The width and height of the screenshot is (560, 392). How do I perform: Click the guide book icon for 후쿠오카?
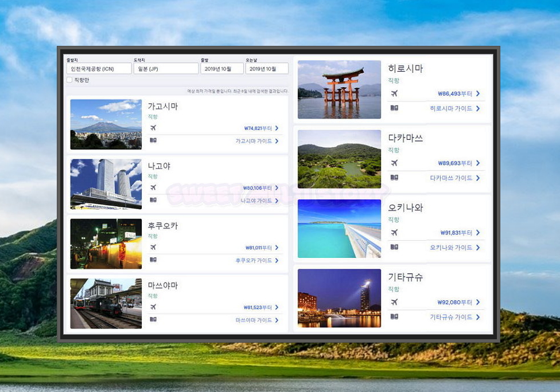(x=153, y=259)
